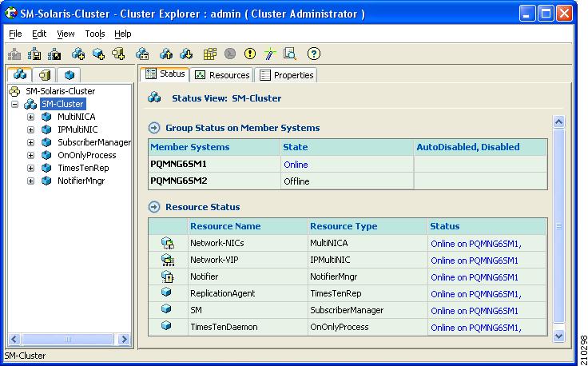Click the Online Service Group up-arrow icon
588x366 pixels.
pos(166,54)
